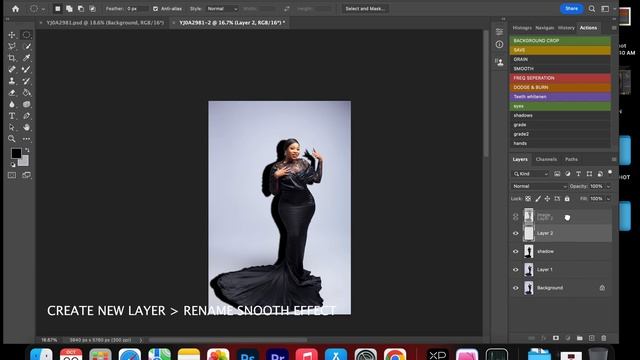Click the blue Share button
This screenshot has height=360, width=640.
571,9
